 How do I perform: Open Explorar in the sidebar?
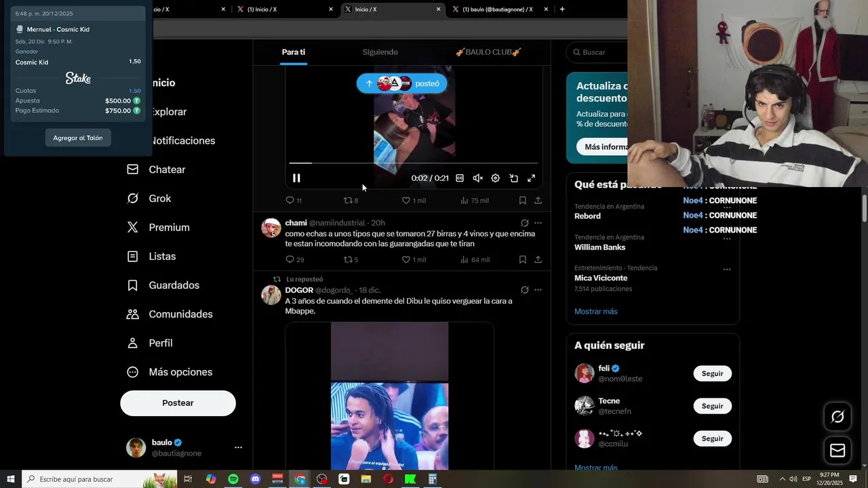tap(167, 112)
